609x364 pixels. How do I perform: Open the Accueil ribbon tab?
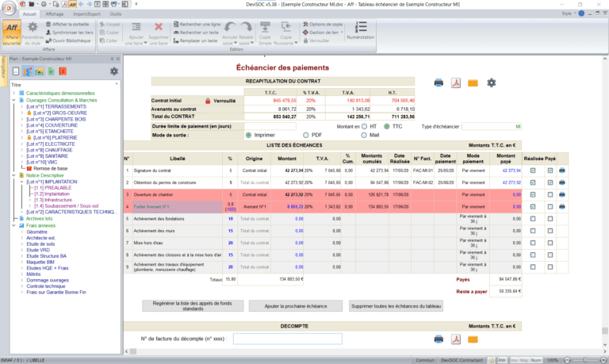tap(29, 14)
